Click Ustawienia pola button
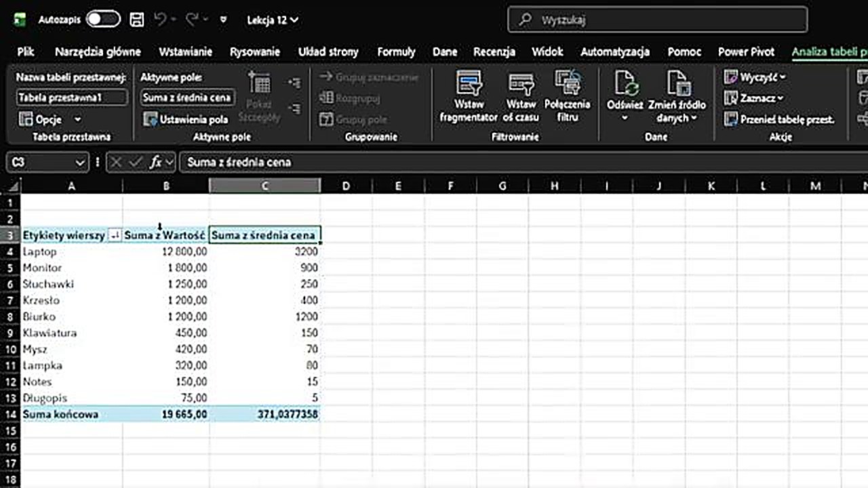The height and width of the screenshot is (488, 868). pos(186,120)
